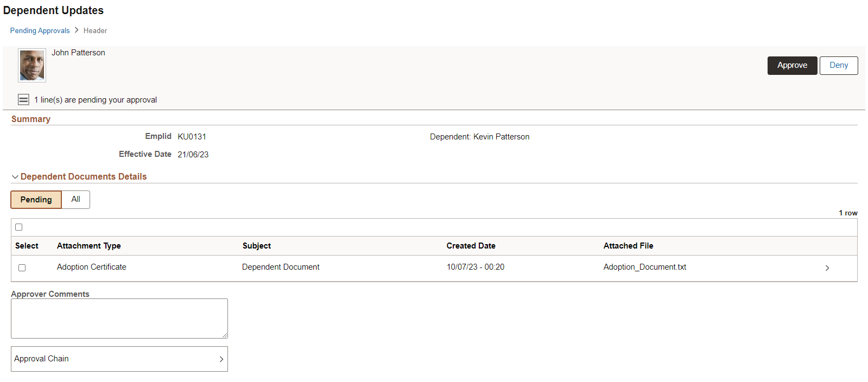The height and width of the screenshot is (382, 868).
Task: Click the Select column header
Action: click(x=27, y=246)
